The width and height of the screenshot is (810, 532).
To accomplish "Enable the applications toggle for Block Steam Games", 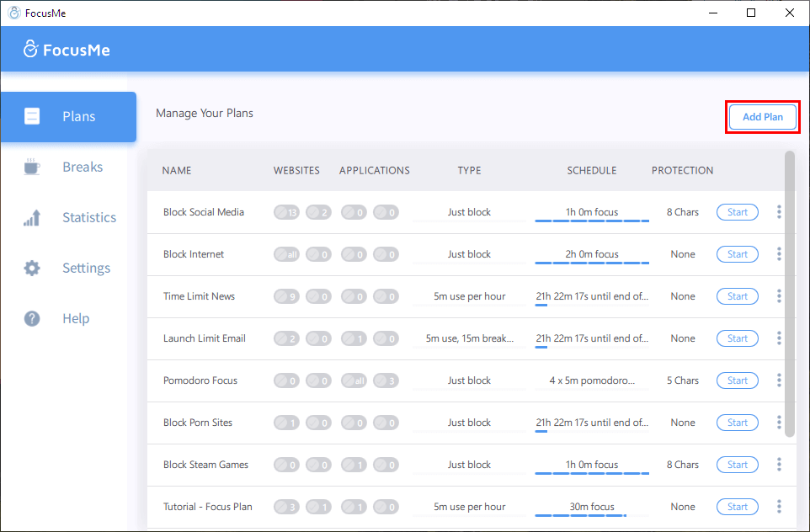I will (x=354, y=464).
